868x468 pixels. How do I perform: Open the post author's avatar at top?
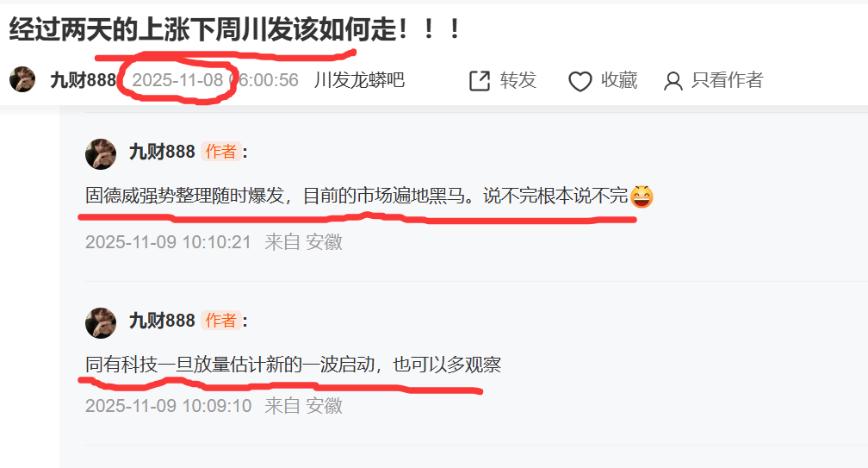coord(22,80)
